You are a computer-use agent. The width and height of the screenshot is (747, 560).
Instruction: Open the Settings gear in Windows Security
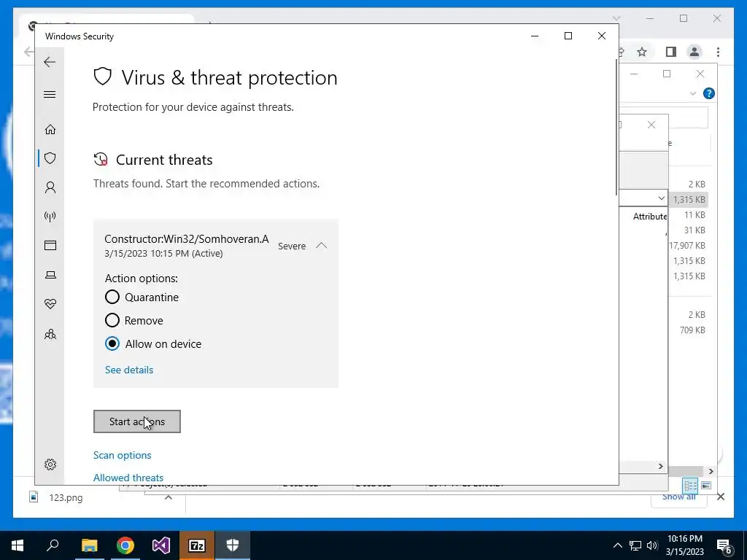[x=50, y=464]
